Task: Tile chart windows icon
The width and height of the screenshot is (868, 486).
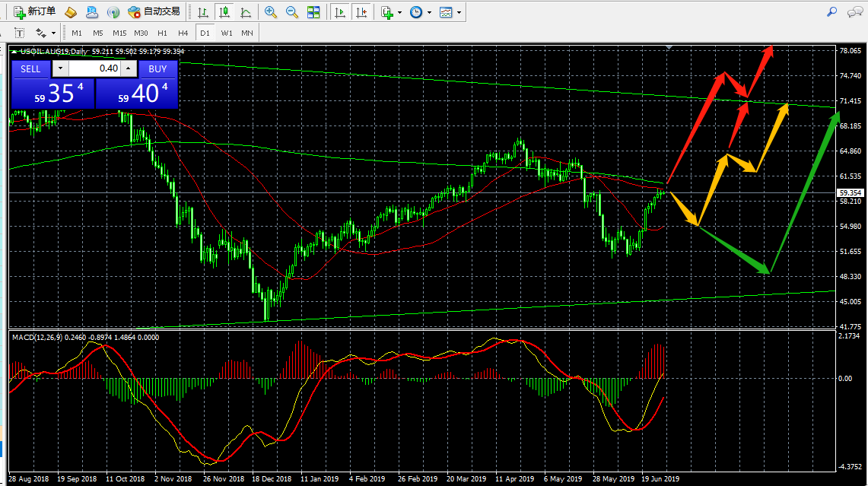Action: click(313, 12)
